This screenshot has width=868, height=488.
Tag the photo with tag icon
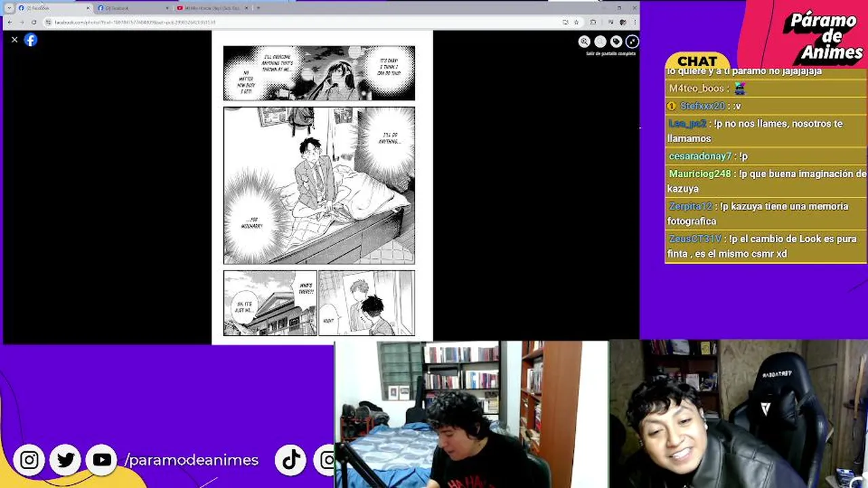coord(616,41)
